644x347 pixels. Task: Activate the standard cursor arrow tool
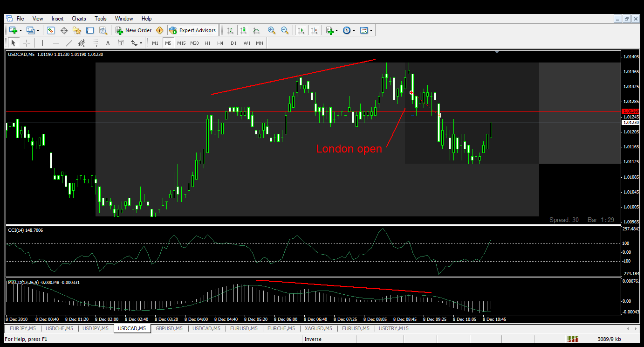(x=14, y=43)
